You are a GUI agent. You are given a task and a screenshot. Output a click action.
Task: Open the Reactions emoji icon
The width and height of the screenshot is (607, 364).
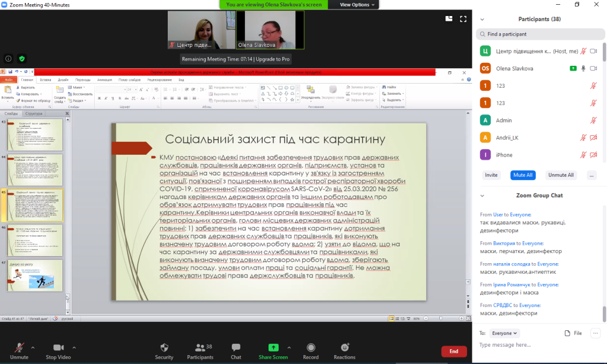(x=344, y=348)
